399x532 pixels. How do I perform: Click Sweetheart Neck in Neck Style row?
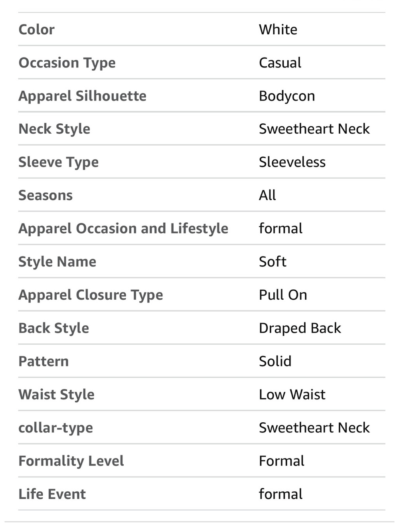(314, 129)
